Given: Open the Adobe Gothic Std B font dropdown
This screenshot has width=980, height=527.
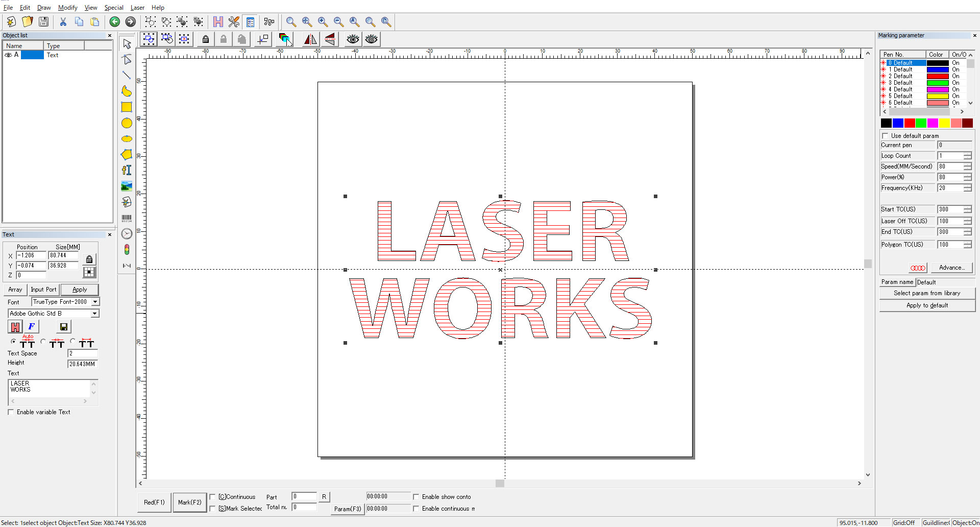Looking at the screenshot, I should tap(95, 314).
